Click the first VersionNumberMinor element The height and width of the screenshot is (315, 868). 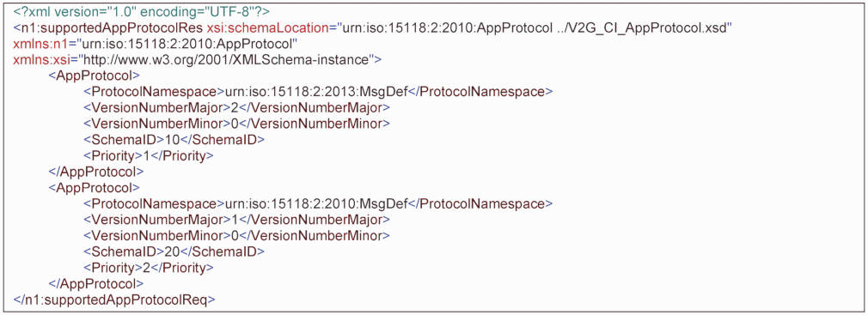(x=236, y=124)
